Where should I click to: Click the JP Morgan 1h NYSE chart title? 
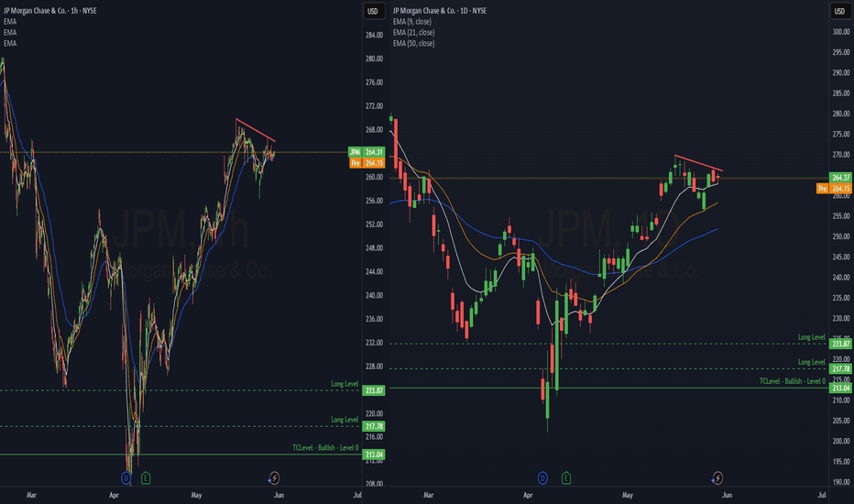point(50,11)
